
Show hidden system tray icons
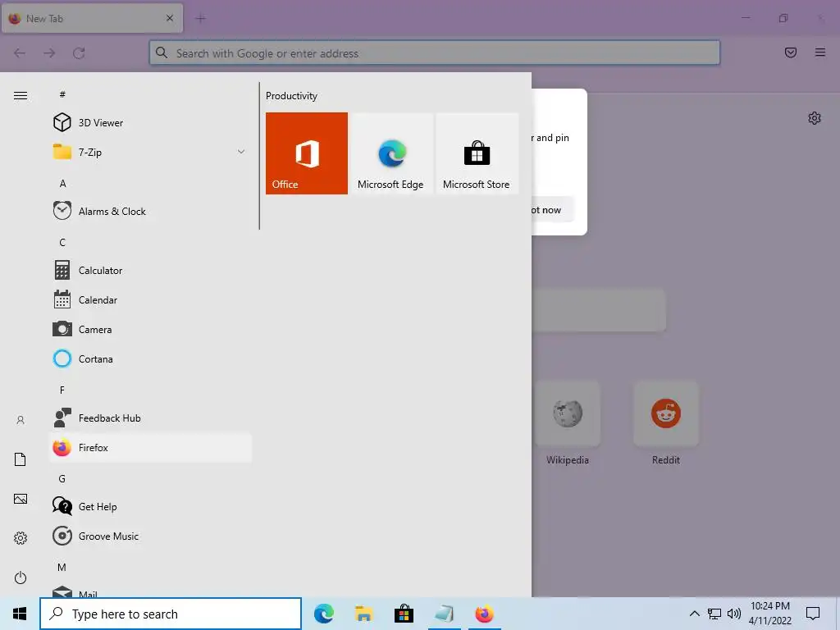(694, 614)
